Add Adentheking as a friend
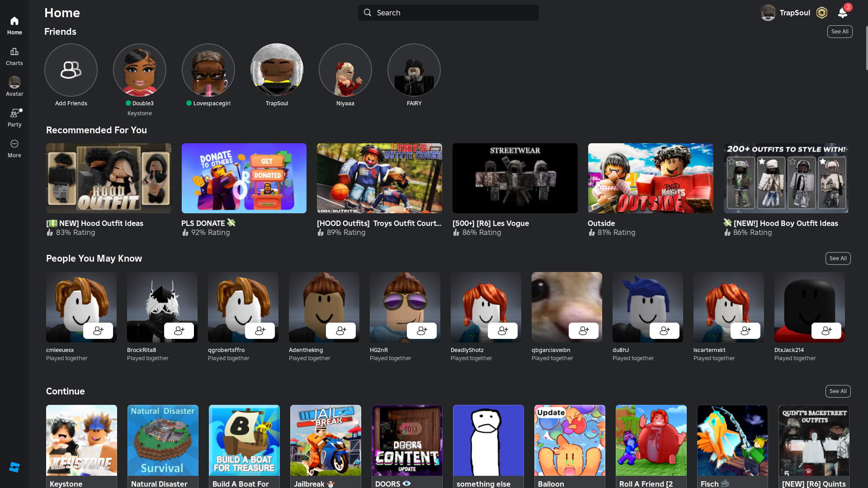 [x=341, y=331]
